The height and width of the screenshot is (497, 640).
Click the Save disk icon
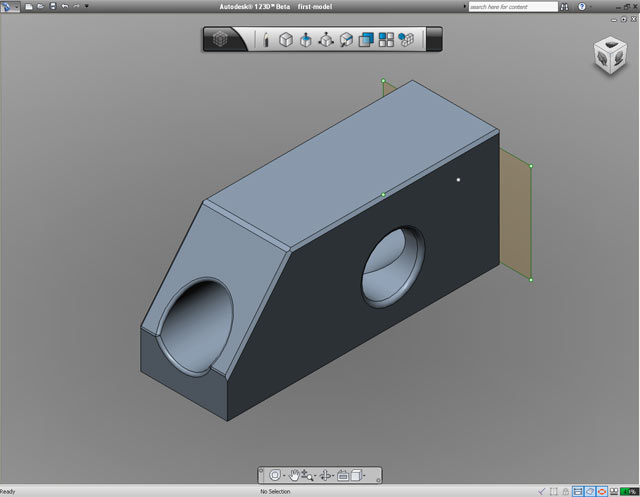[x=53, y=6]
